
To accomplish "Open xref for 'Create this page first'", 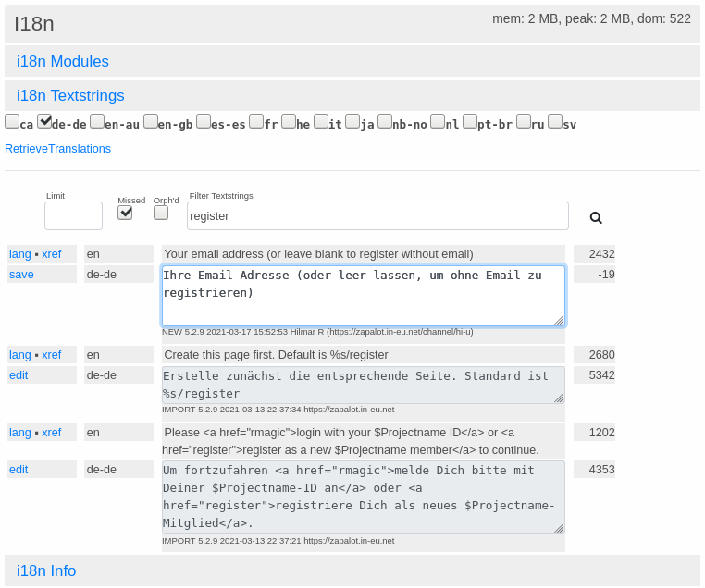I will [x=52, y=355].
